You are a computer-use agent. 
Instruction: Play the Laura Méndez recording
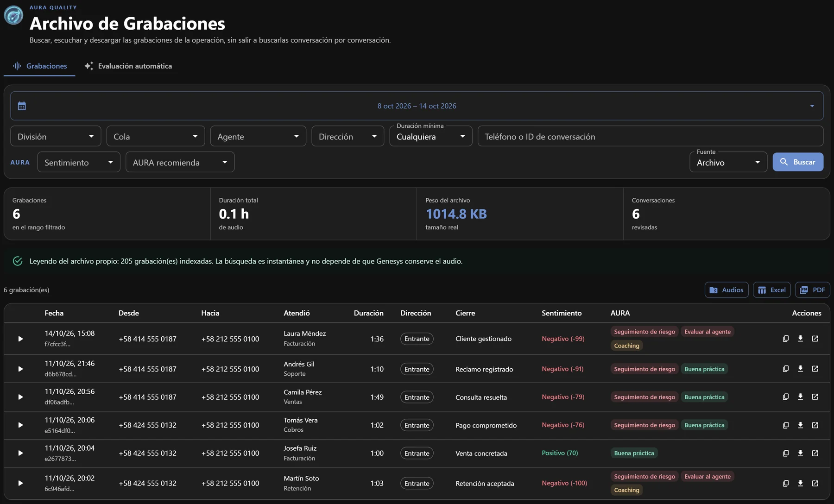(x=20, y=339)
